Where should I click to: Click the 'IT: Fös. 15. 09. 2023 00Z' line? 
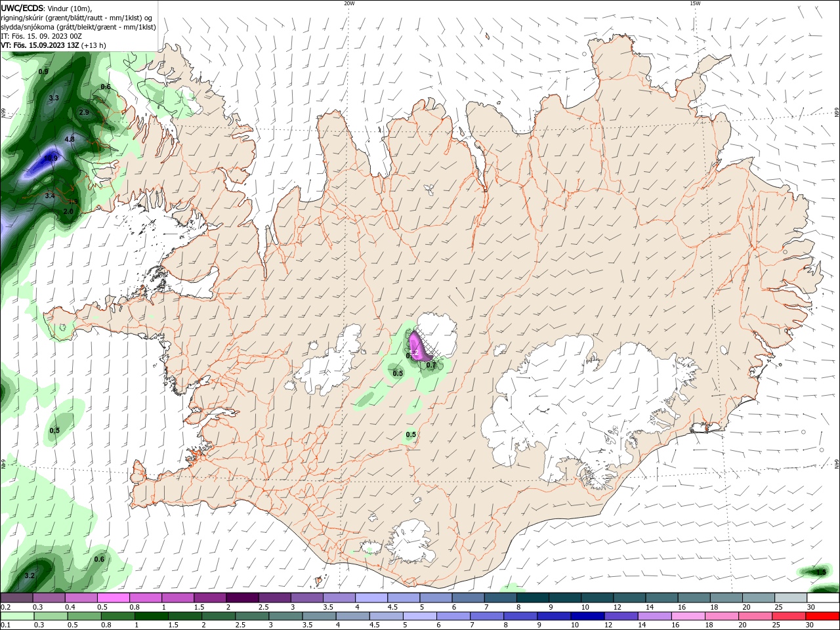click(x=42, y=36)
